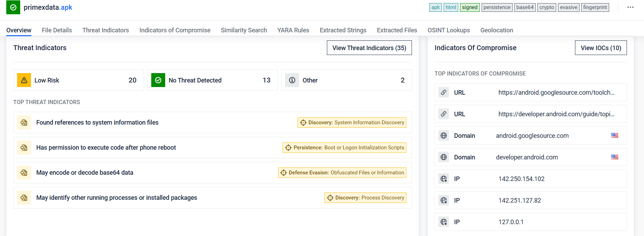Click the Other info circle icon
The image size is (644, 236).
coord(292,80)
